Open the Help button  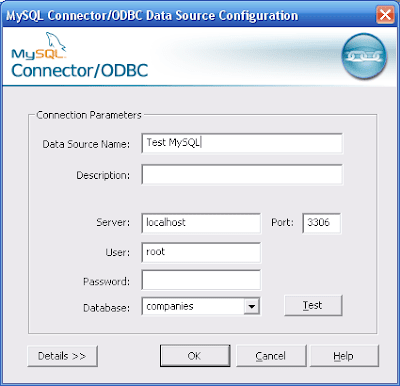[x=344, y=356]
